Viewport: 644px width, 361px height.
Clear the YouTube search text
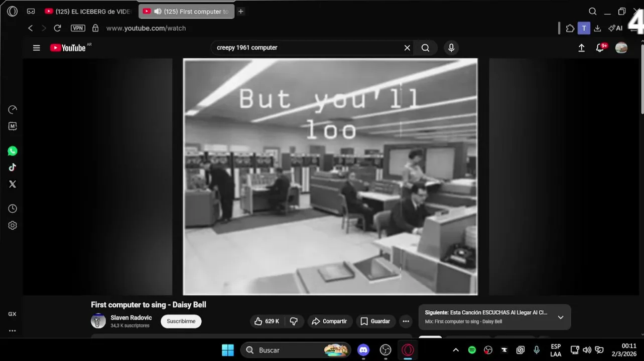[x=407, y=48]
